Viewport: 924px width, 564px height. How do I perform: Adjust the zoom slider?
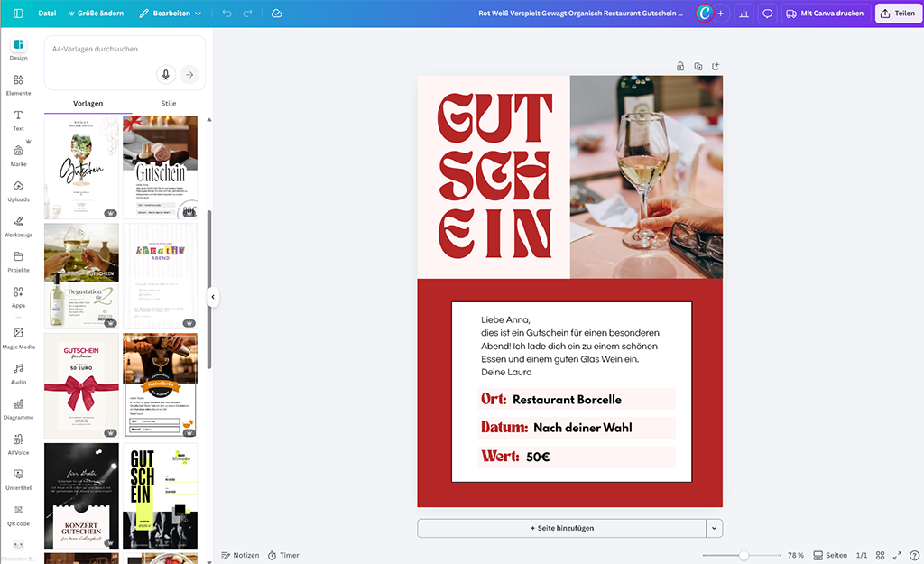744,555
